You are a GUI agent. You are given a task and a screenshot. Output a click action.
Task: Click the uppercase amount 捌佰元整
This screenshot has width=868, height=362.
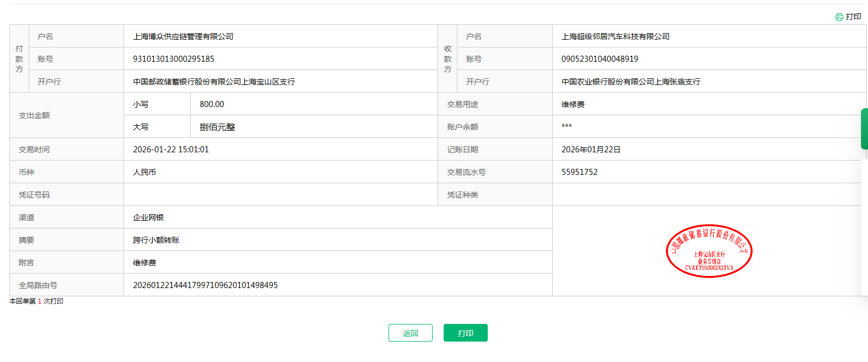[x=217, y=127]
